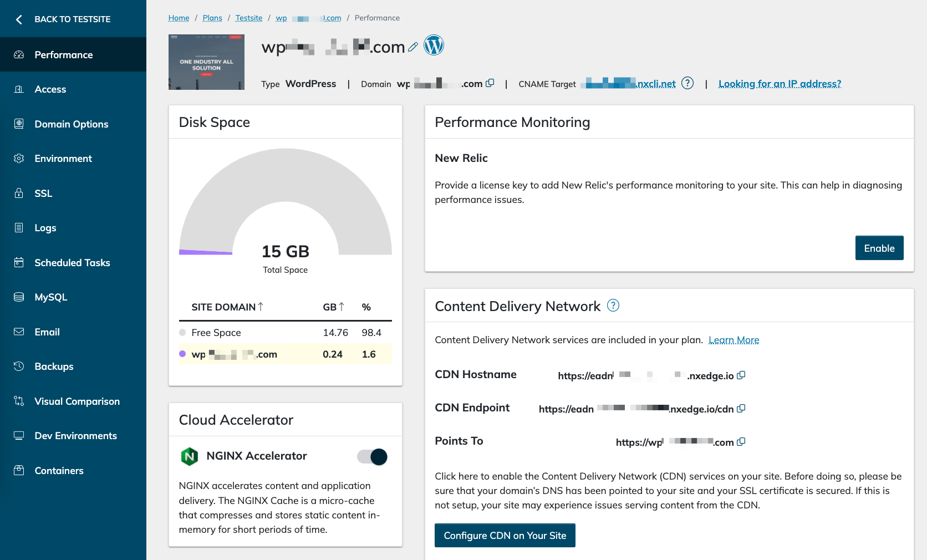Click the 98.4 percent value
Image resolution: width=927 pixels, height=560 pixels.
371,333
